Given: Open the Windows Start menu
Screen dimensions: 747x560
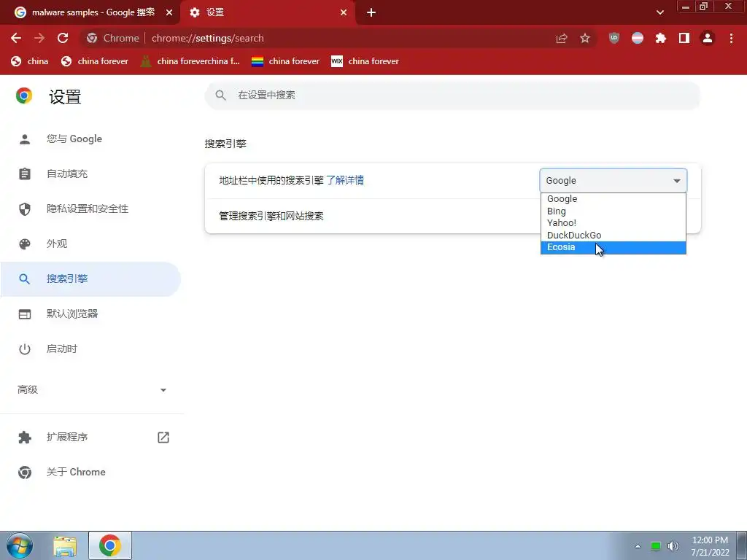Looking at the screenshot, I should point(20,545).
